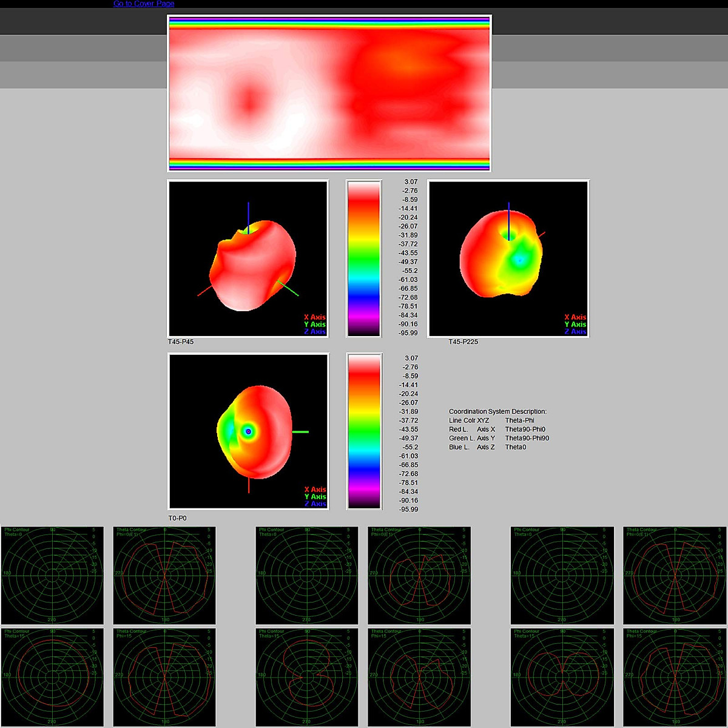The image size is (728, 728).
Task: Open the middle group's empty Theta=0 Phi Contour plot
Action: pyautogui.click(x=307, y=575)
